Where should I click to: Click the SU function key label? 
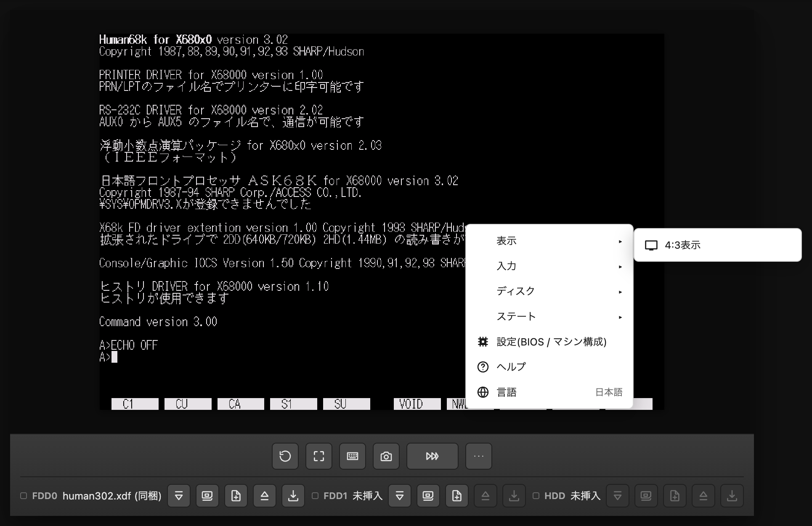point(347,404)
